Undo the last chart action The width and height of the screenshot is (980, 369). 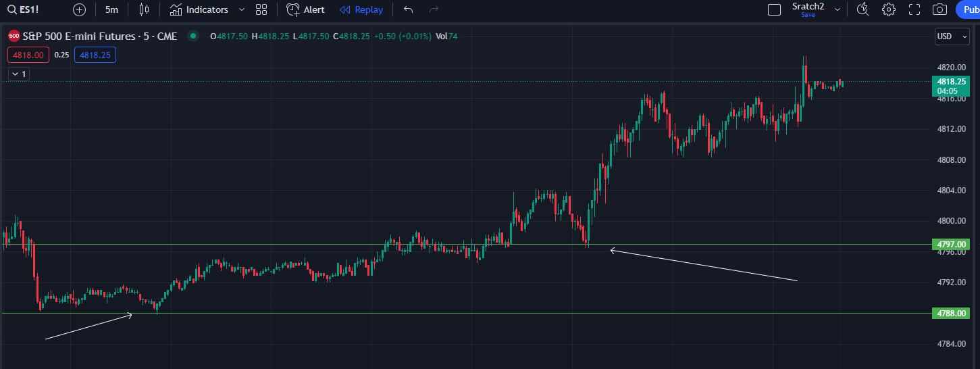[x=408, y=9]
